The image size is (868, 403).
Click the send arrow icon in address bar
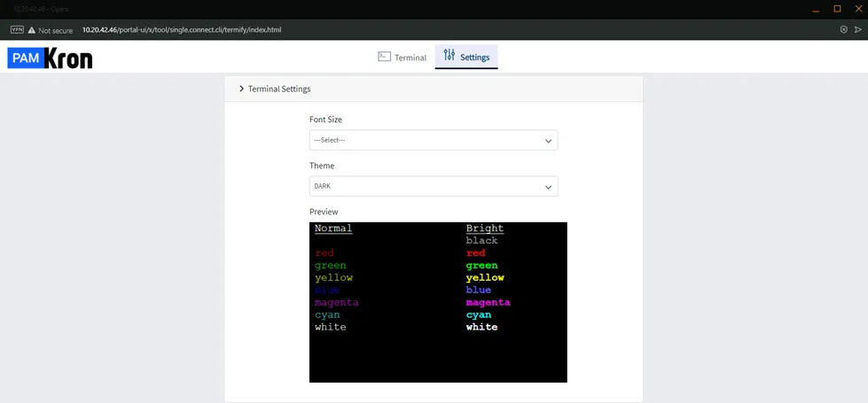pyautogui.click(x=858, y=30)
